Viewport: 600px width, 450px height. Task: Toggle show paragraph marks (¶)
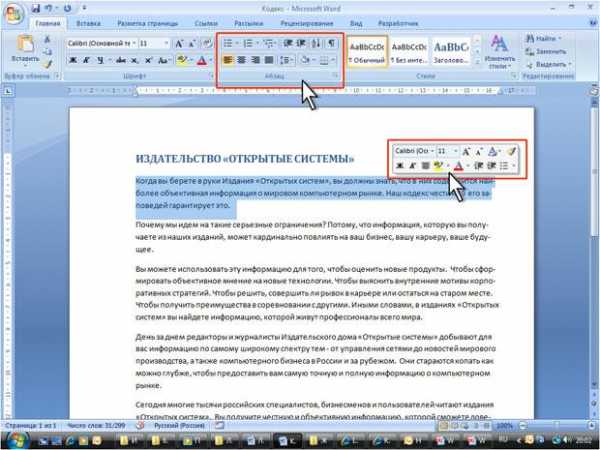(331, 43)
